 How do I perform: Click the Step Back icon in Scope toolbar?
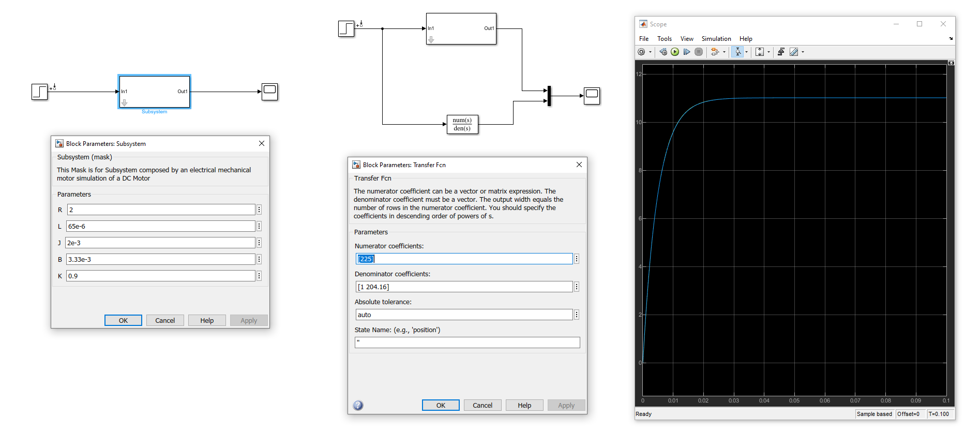click(663, 52)
